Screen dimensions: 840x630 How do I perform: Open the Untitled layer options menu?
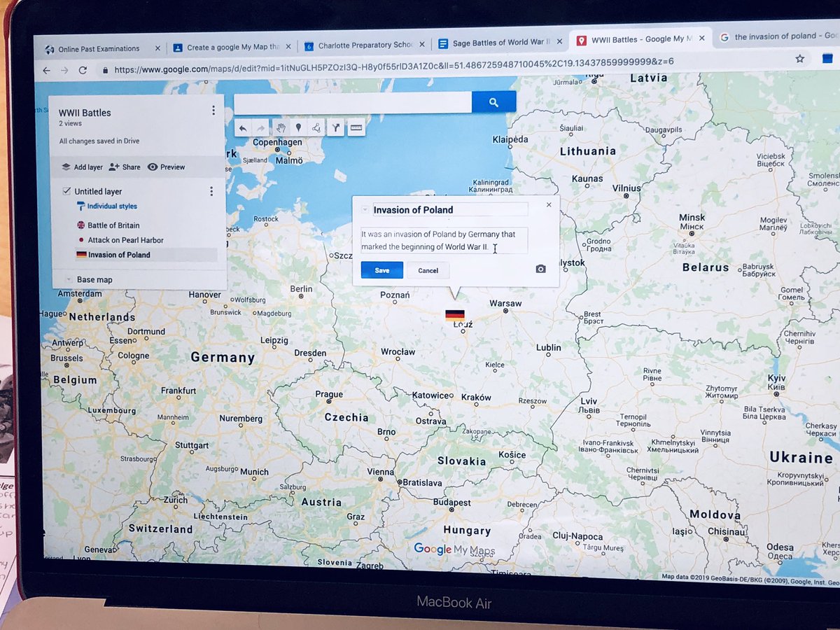[212, 191]
